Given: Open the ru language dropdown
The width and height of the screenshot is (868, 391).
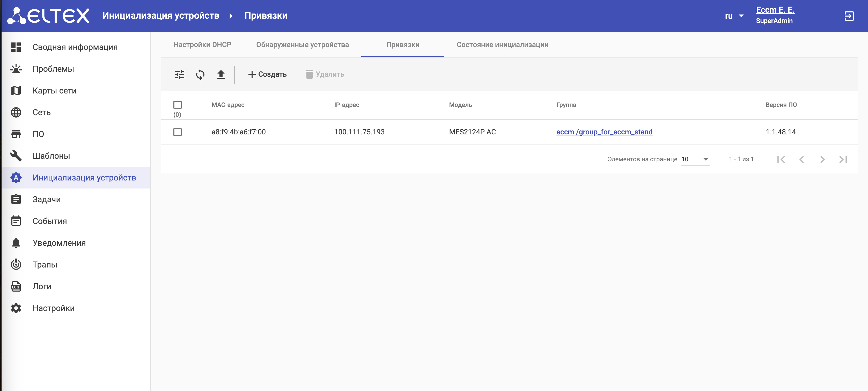Looking at the screenshot, I should pyautogui.click(x=734, y=16).
